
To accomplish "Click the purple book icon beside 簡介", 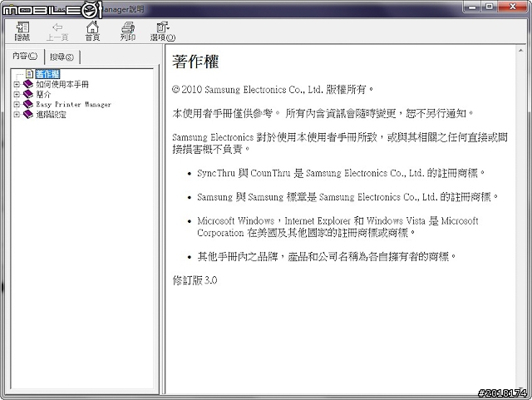I will [28, 94].
